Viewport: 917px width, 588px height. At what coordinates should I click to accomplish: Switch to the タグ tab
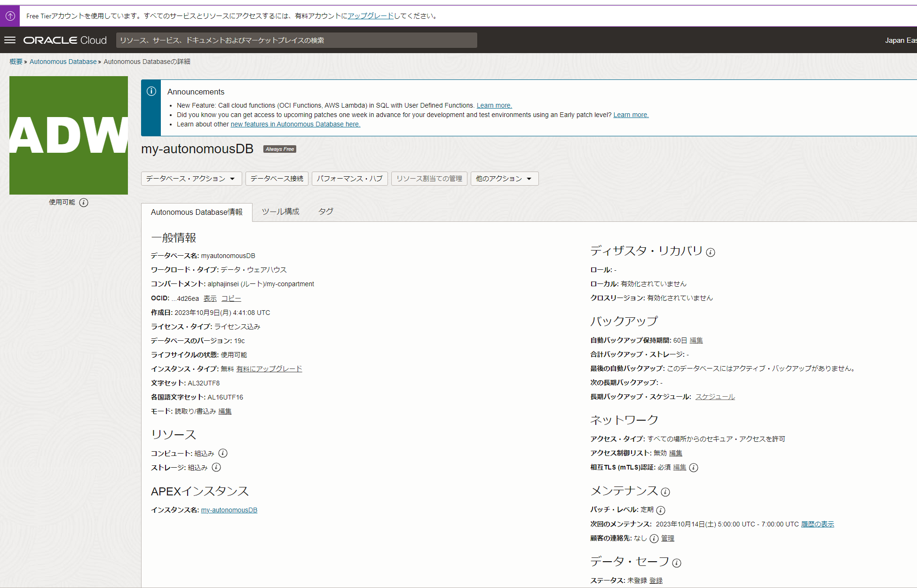tap(325, 212)
